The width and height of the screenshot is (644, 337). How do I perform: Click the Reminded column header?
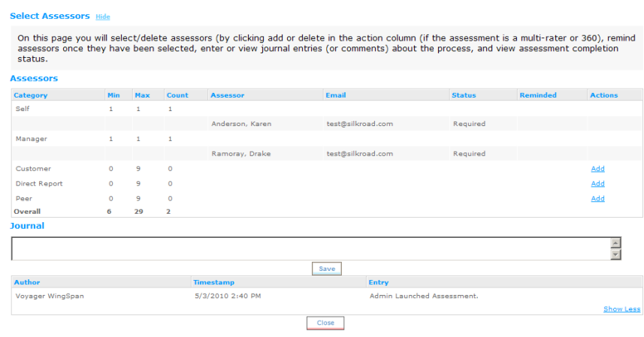click(x=538, y=95)
